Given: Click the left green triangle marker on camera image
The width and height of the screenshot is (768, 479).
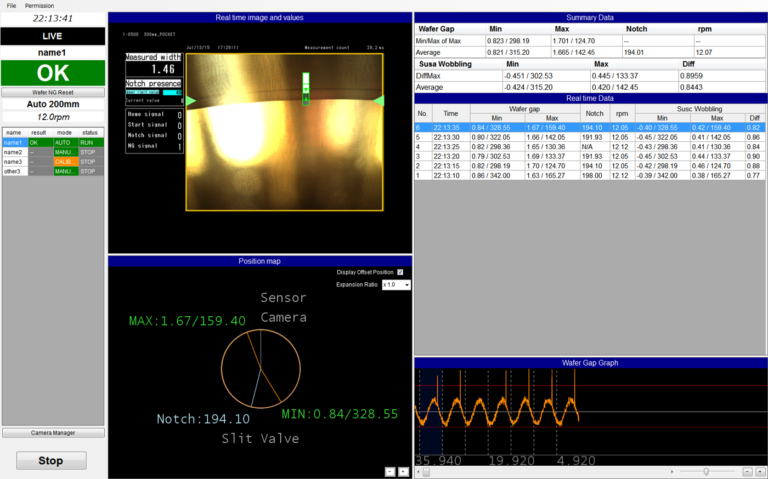Looking at the screenshot, I should (x=191, y=101).
